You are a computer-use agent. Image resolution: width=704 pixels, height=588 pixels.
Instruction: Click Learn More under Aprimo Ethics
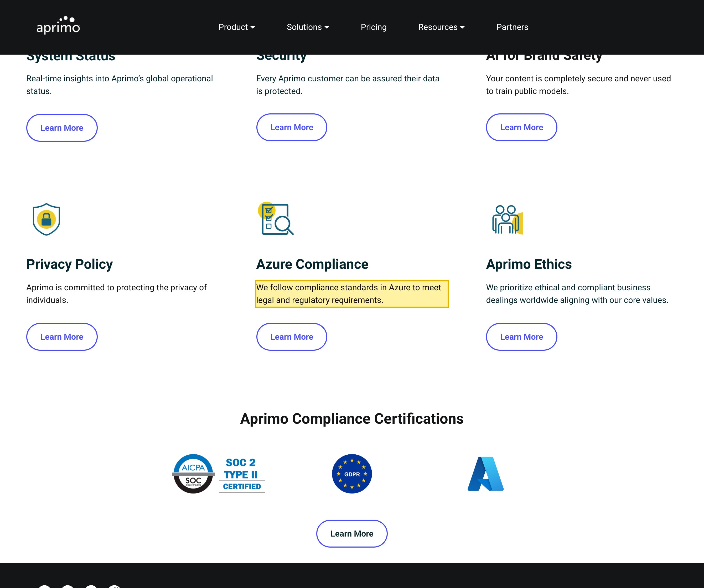(x=522, y=337)
